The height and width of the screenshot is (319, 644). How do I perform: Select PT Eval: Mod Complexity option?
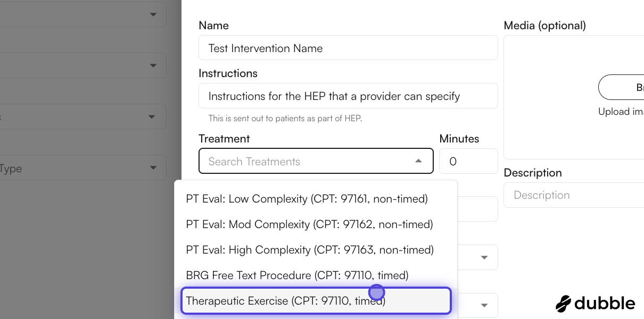point(309,224)
